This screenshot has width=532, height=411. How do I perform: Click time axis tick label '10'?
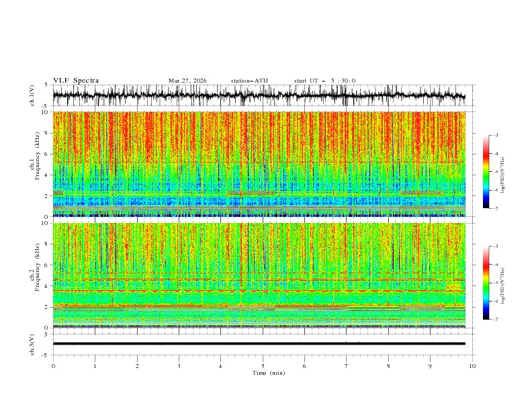coord(472,366)
